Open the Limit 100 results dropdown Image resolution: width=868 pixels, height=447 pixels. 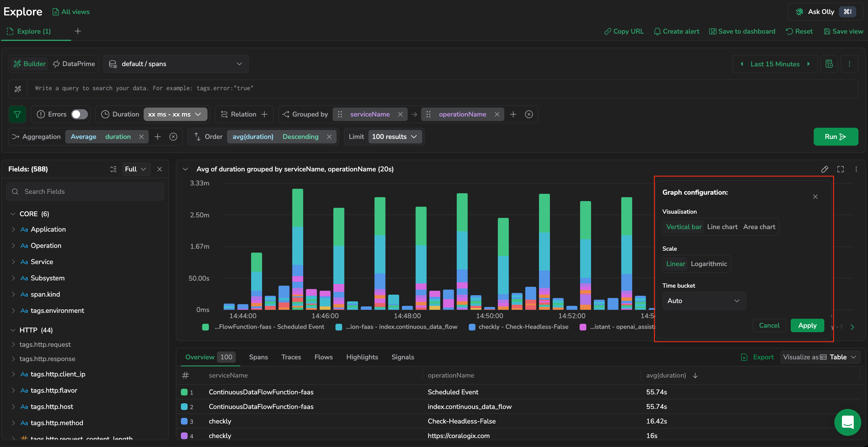(x=395, y=137)
